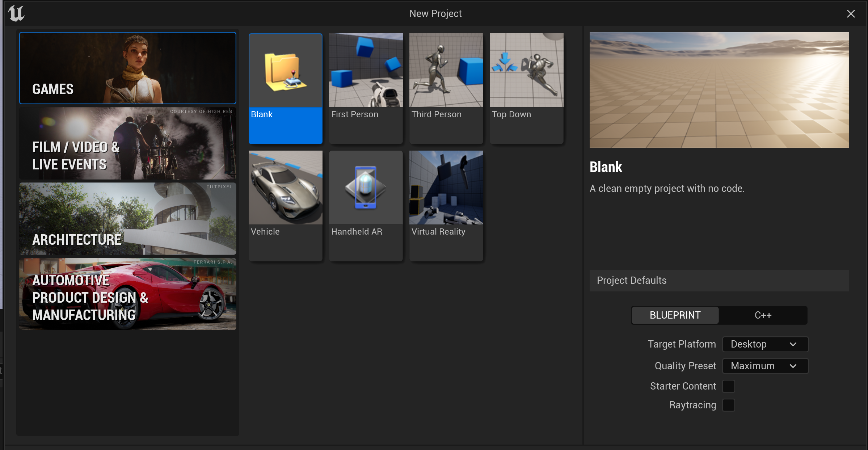Expand the Quality Preset dropdown
The height and width of the screenshot is (450, 868).
765,366
